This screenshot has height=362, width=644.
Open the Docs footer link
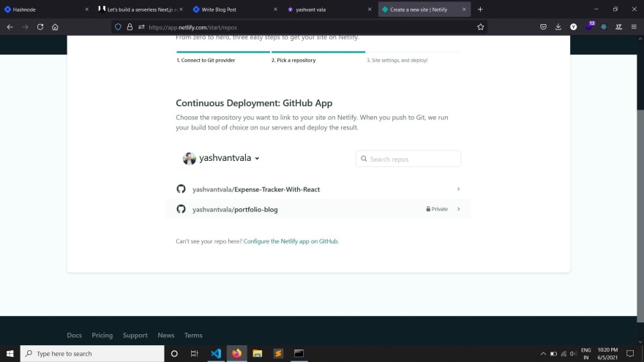75,335
